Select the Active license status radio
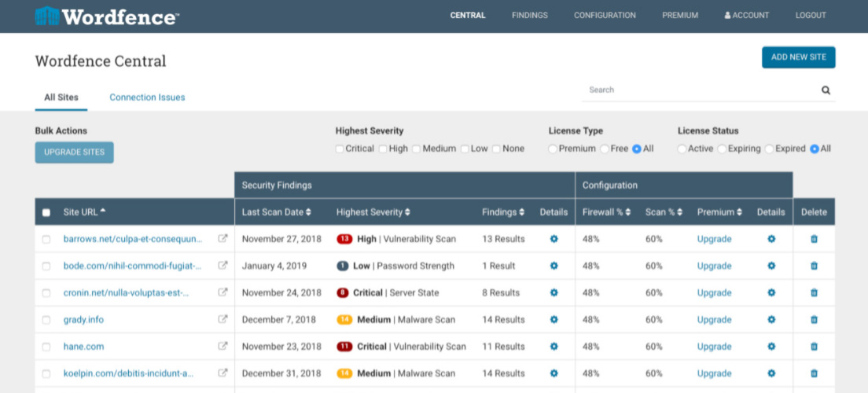Image resolution: width=868 pixels, height=393 pixels. (x=682, y=149)
